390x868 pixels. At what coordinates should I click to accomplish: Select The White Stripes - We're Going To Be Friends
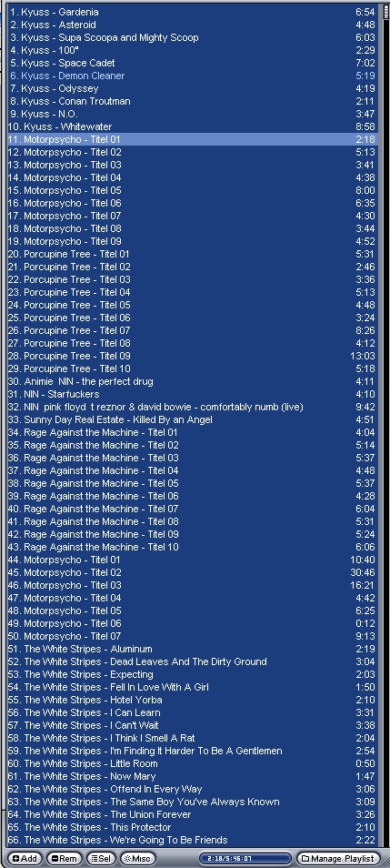tap(193, 839)
